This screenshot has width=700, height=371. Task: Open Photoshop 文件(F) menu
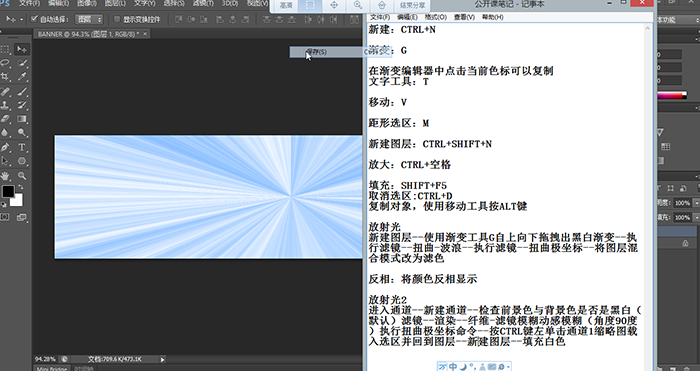(x=29, y=4)
